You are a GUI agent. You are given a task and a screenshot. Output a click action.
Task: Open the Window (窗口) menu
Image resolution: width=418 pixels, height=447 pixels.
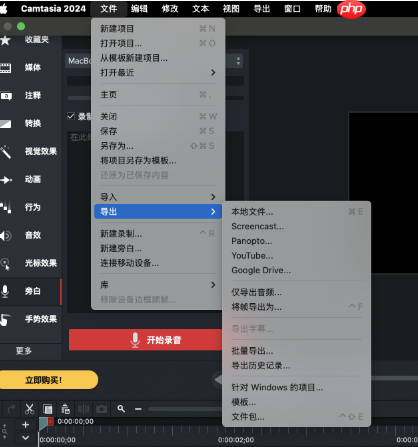[x=292, y=9]
